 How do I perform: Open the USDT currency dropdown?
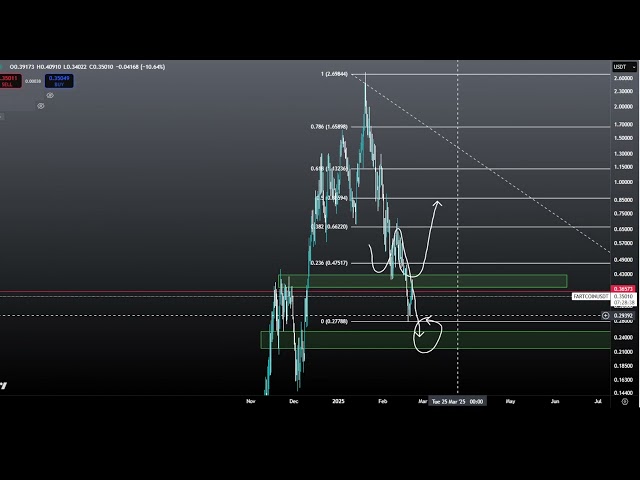click(621, 67)
